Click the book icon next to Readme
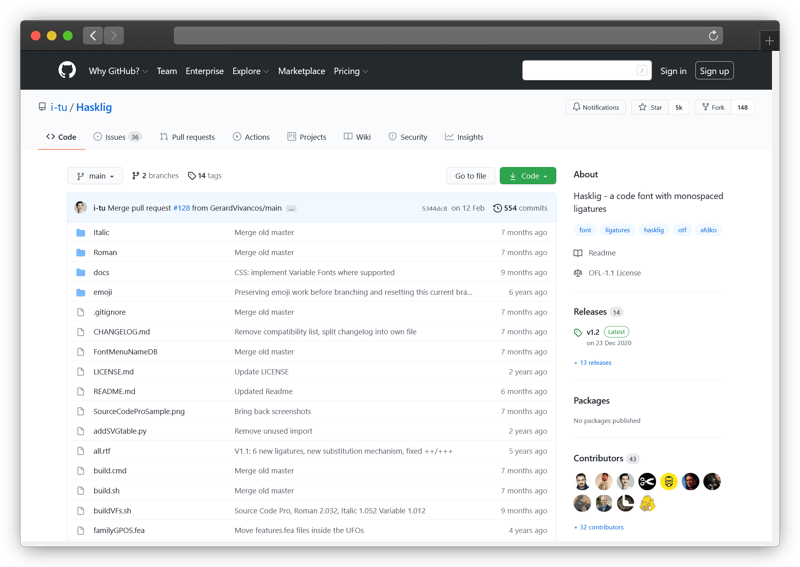Screen dimensions: 800x567 point(578,253)
